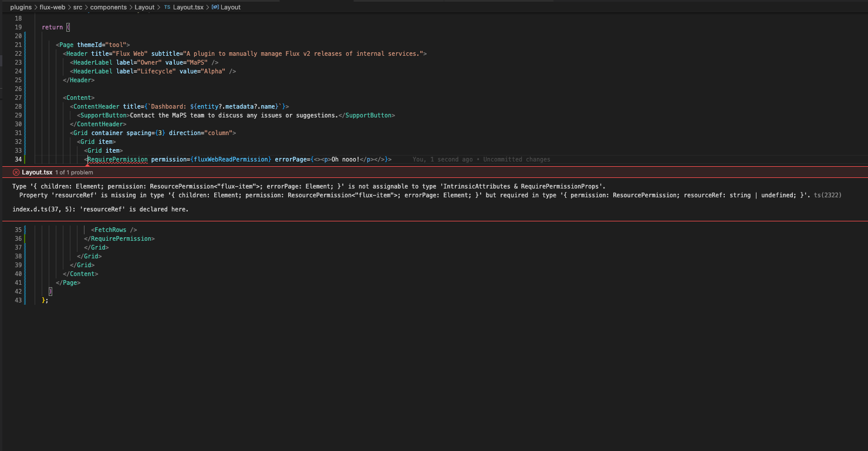Click the git change bar next to line 40
The image size is (868, 451).
[26, 274]
